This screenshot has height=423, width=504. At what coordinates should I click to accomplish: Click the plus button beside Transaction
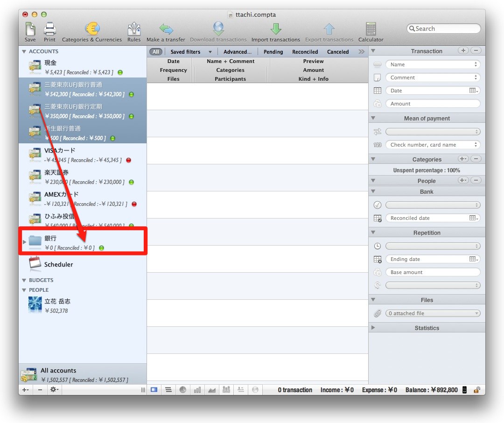pos(463,51)
